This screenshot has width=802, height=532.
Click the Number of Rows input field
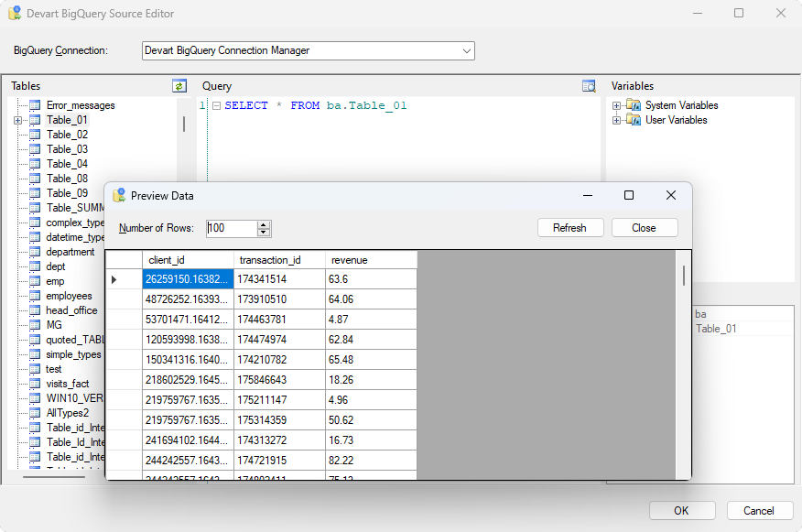click(231, 228)
